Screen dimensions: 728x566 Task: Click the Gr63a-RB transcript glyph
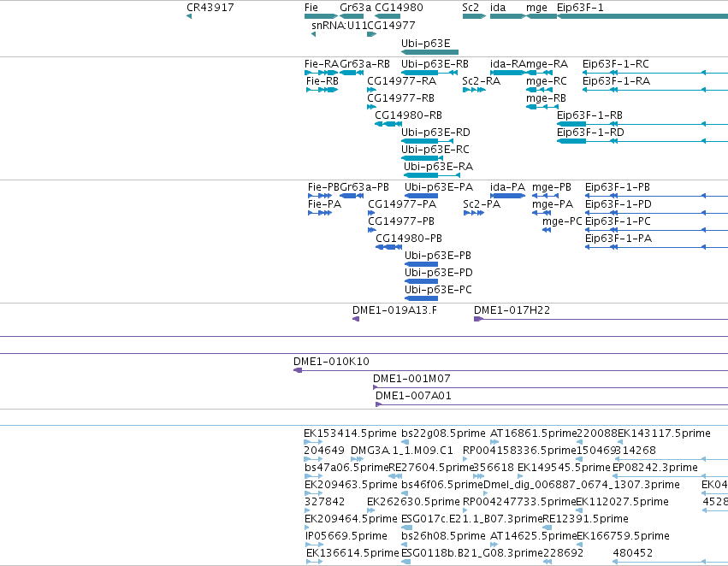click(352, 73)
